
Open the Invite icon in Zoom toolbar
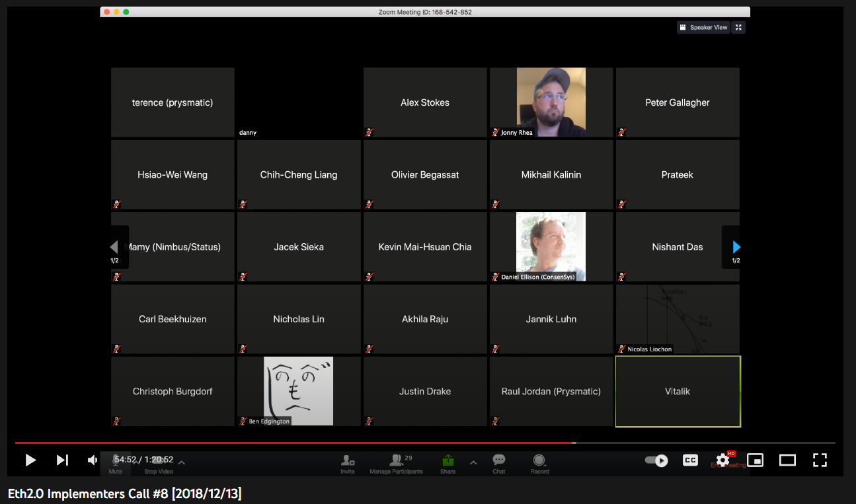click(348, 462)
